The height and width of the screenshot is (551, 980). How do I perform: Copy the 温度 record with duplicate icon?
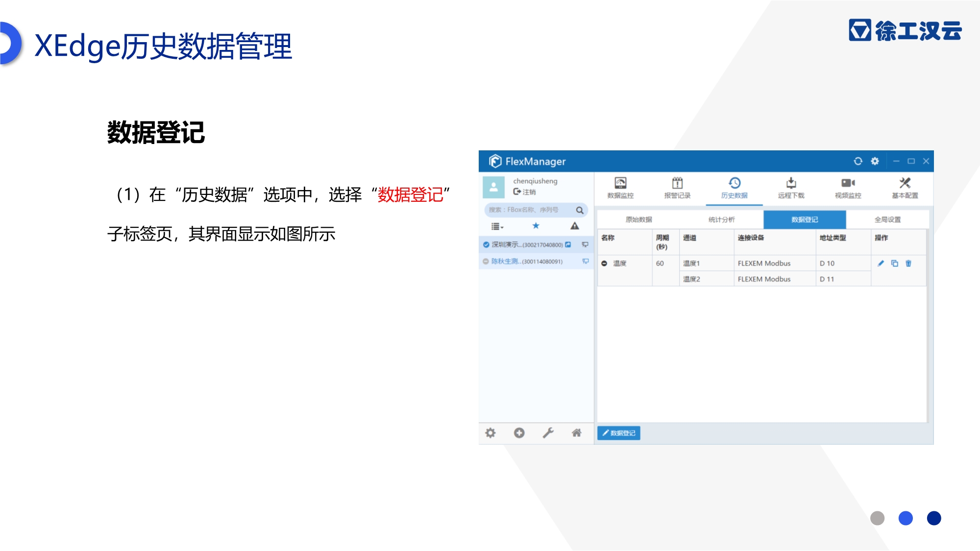[x=895, y=264]
